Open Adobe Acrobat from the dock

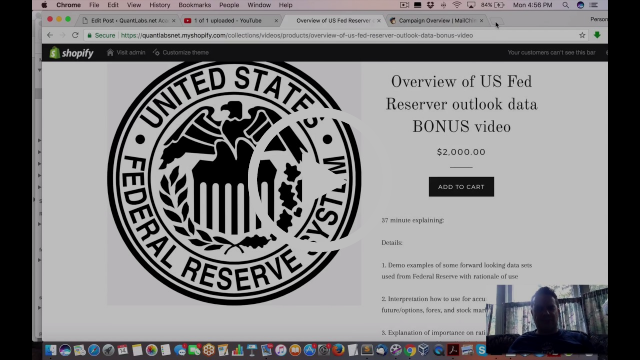click(x=453, y=350)
